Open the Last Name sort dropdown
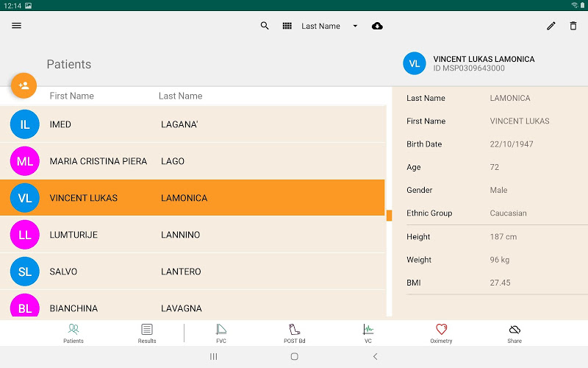The width and height of the screenshot is (588, 368). click(x=321, y=26)
